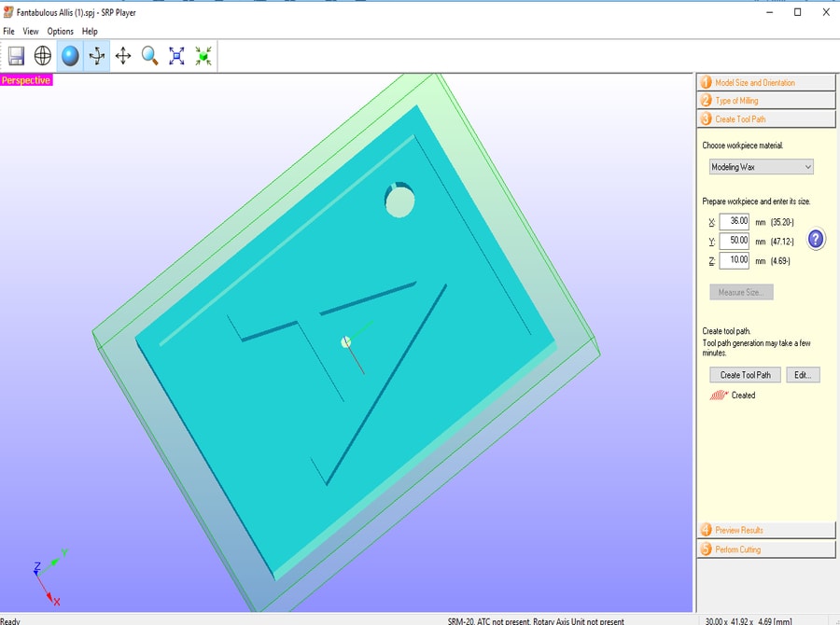This screenshot has height=625, width=840.
Task: Click the fit-to-screen blue arrows icon
Action: coord(176,56)
